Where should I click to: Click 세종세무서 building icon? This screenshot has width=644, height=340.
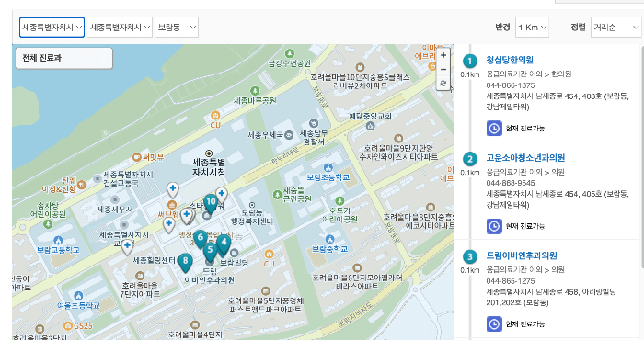115,200
